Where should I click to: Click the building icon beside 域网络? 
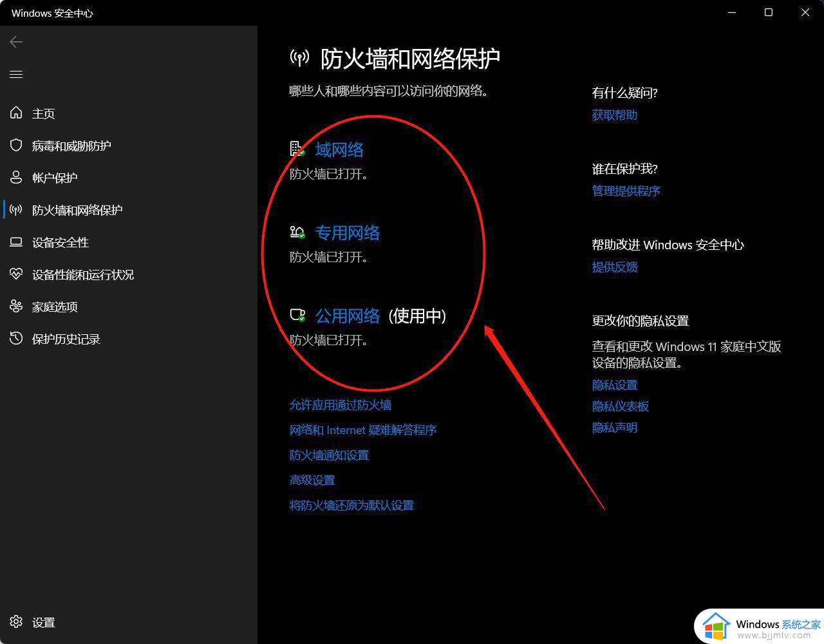[x=297, y=149]
